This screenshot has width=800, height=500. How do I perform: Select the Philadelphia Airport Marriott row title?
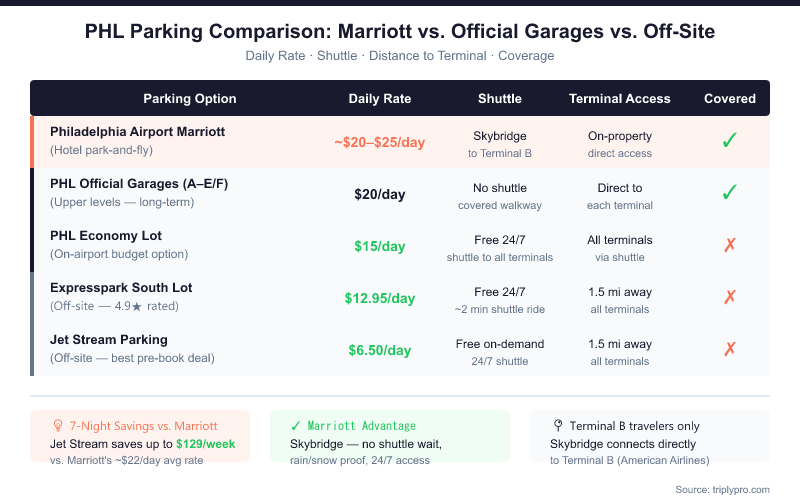(x=137, y=132)
